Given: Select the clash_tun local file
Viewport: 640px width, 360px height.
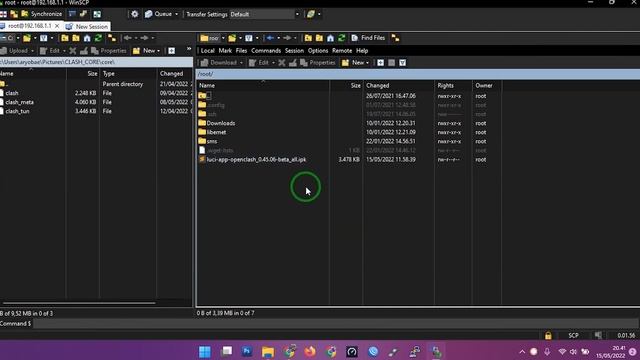Looking at the screenshot, I should click(x=17, y=111).
